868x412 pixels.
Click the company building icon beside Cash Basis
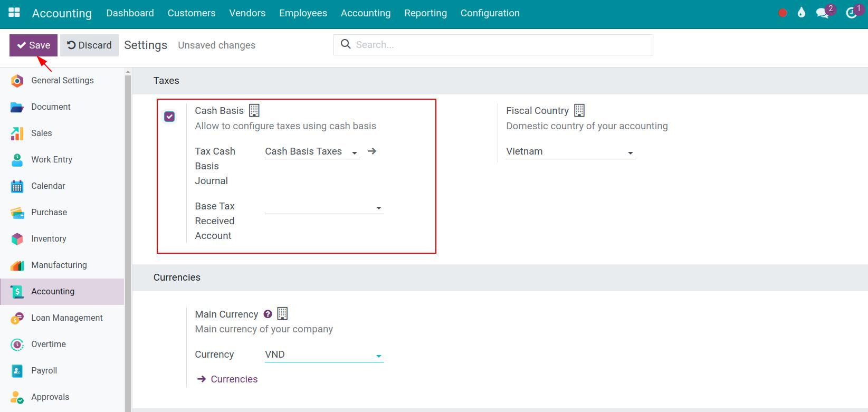coord(254,110)
